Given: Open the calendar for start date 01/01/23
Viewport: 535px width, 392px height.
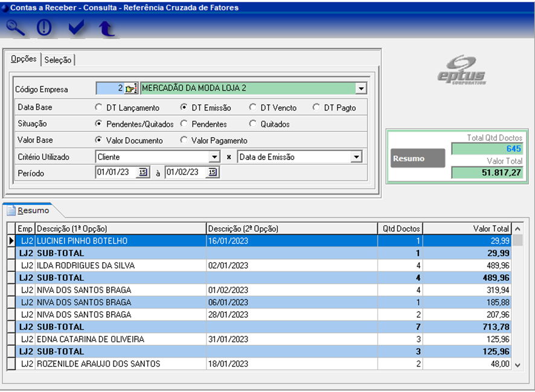Looking at the screenshot, I should [143, 173].
